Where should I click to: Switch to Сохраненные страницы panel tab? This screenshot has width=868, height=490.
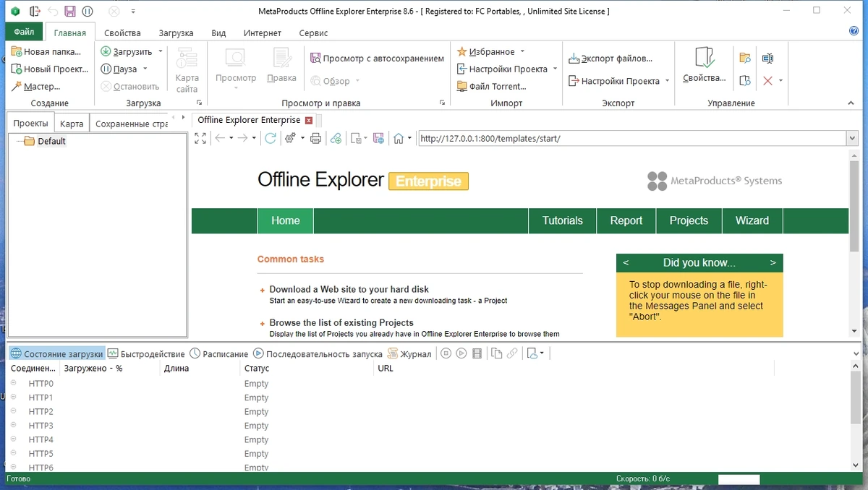[x=131, y=124]
